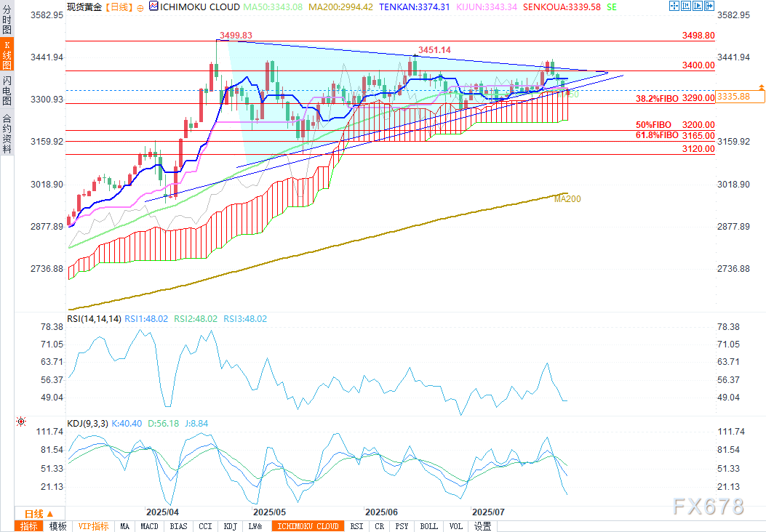The image size is (766, 532).
Task: Click the chart icon before ICHIMOKU CLOUD label
Action: 152,6
